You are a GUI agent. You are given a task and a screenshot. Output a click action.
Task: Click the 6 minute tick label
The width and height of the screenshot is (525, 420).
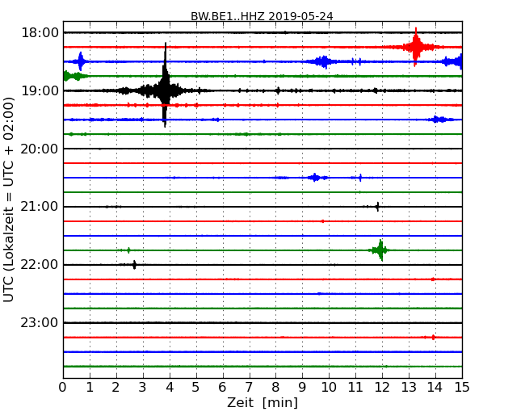[223, 387]
